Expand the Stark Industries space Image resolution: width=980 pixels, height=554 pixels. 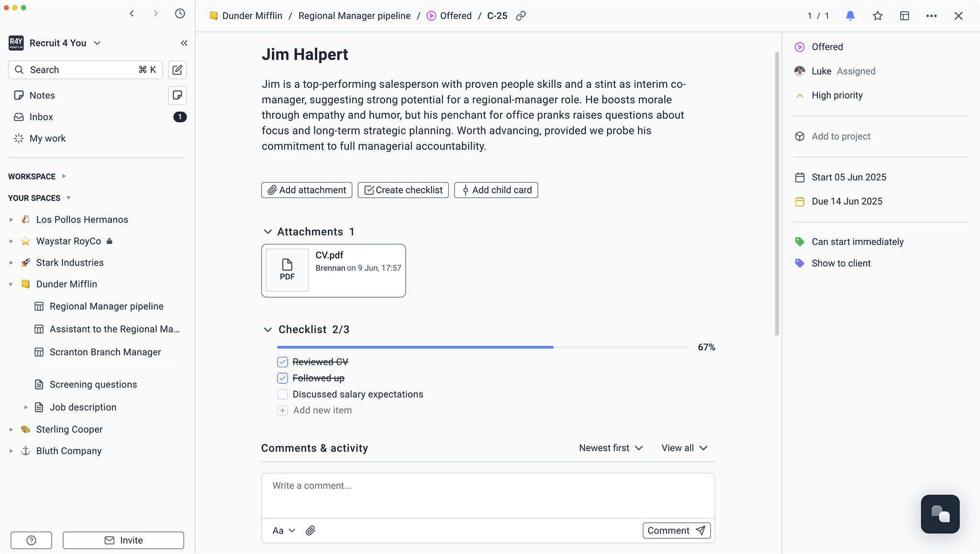coord(11,263)
